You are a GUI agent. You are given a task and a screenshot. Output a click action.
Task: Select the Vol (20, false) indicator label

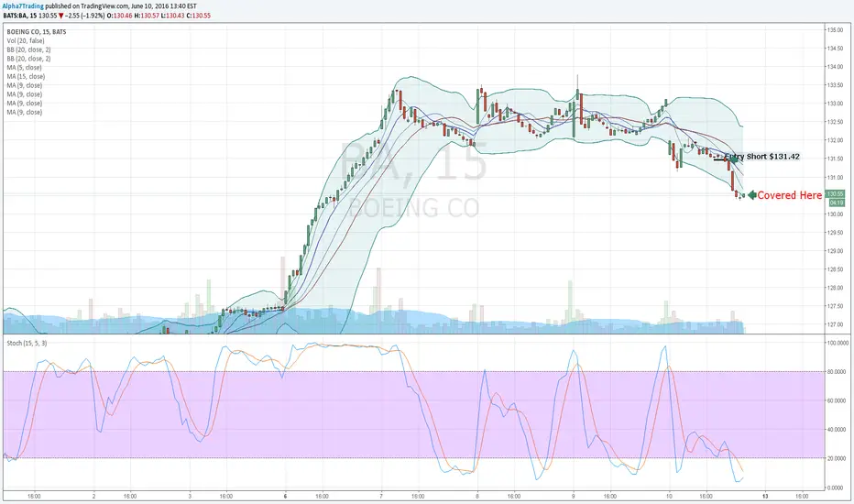click(x=26, y=41)
